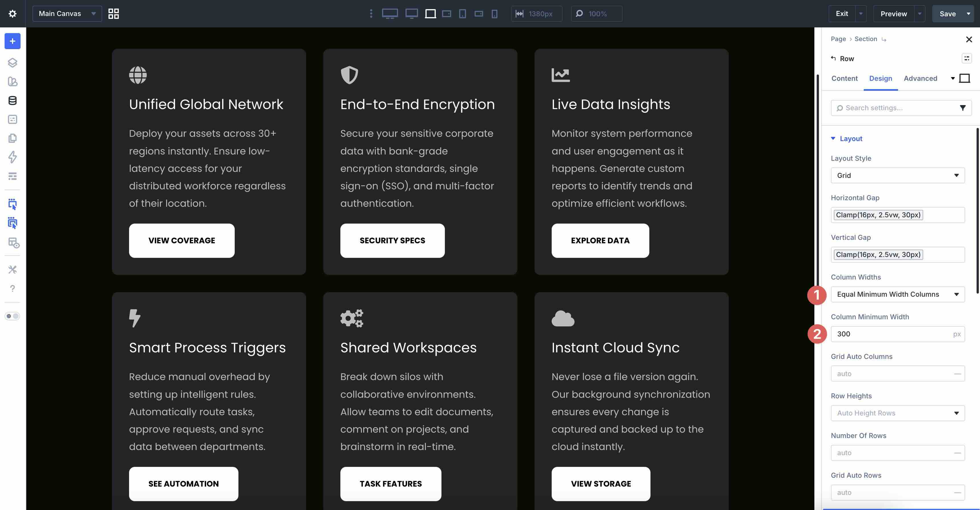The image size is (980, 510).
Task: Open the layers panel icon
Action: 13,63
